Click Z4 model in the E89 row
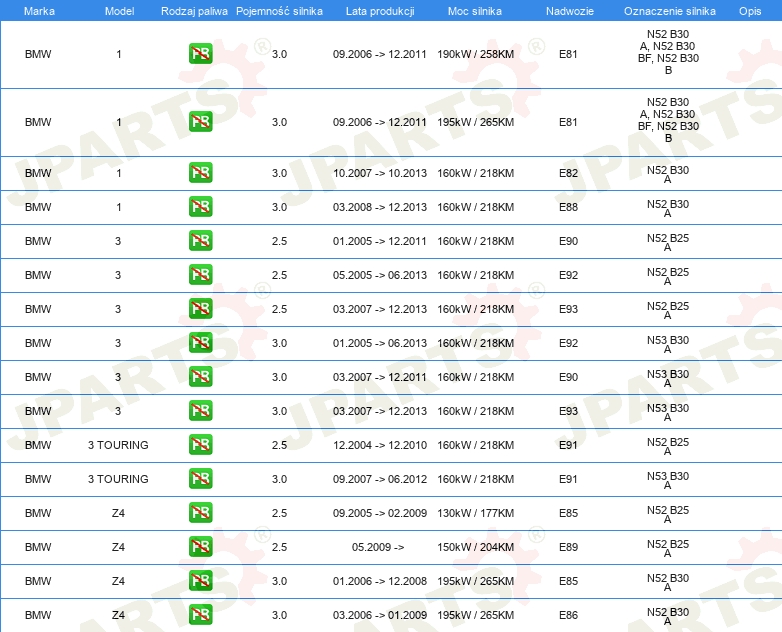782x632 pixels. (x=118, y=547)
